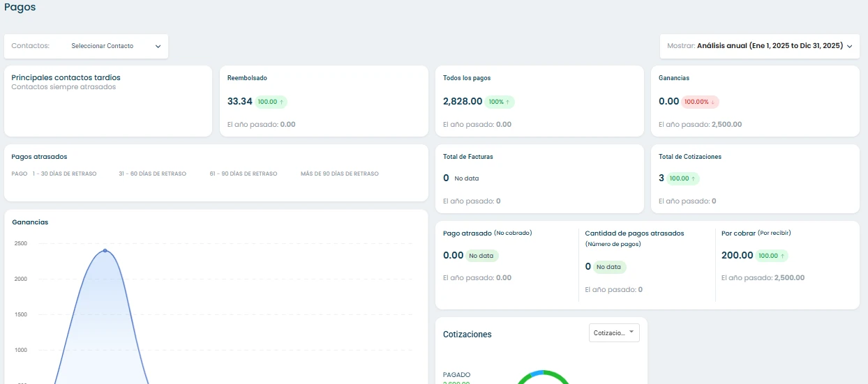The image size is (868, 384).
Task: Open the Cotizaciones chart filter dropdown
Action: (x=614, y=333)
